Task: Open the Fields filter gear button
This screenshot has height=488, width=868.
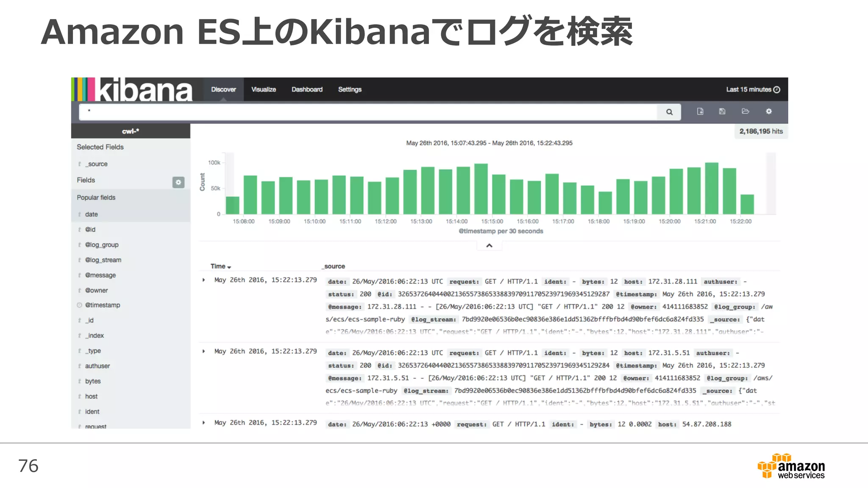Action: pos(178,182)
